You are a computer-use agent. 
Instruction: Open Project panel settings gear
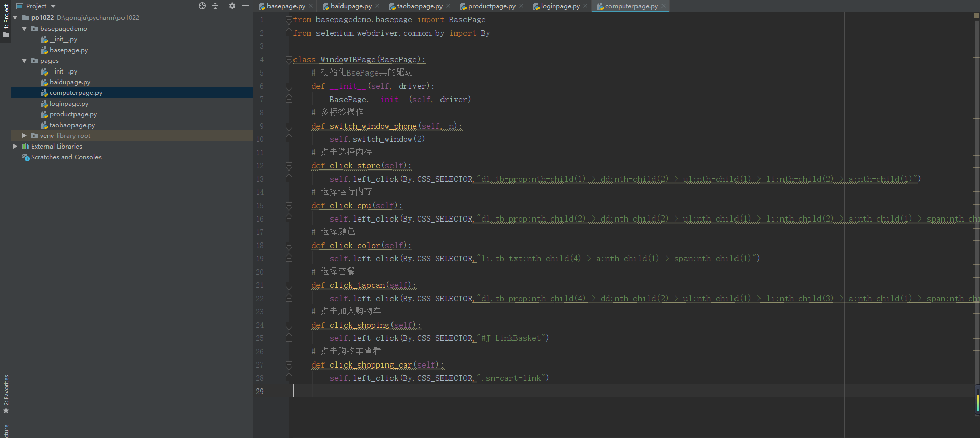coord(232,6)
